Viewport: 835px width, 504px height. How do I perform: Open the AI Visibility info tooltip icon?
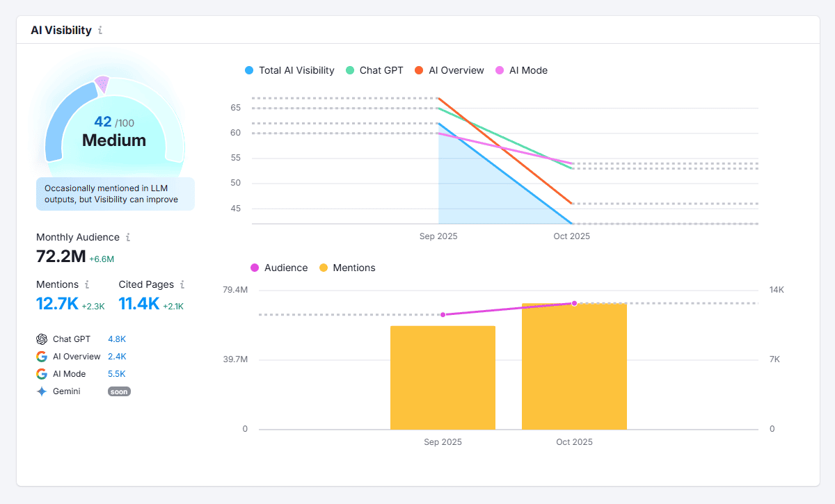pos(102,30)
